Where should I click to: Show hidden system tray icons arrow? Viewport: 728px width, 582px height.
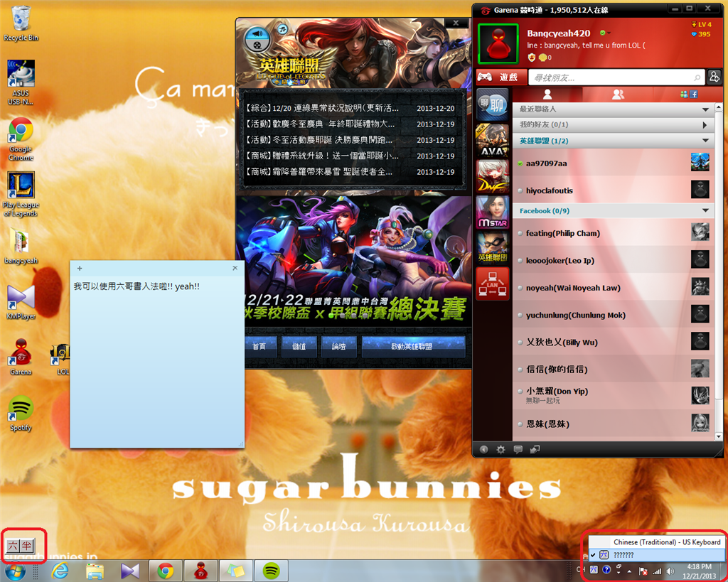pos(630,571)
